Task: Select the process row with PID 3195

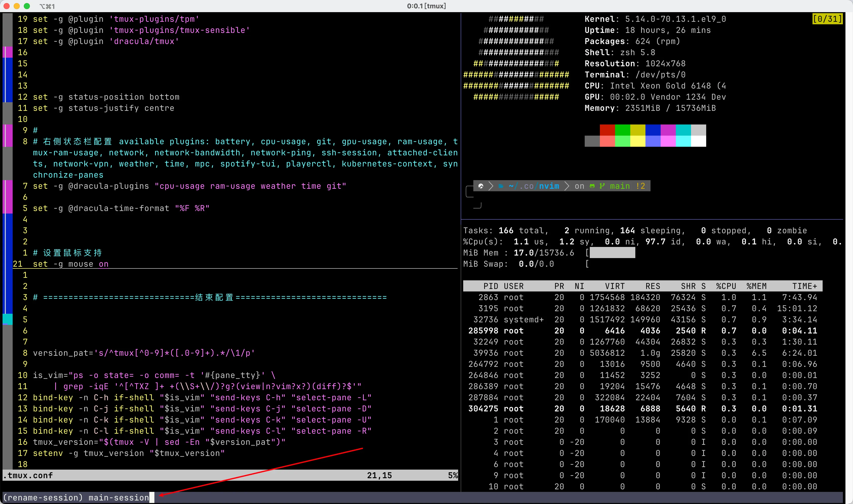Action: [x=643, y=308]
